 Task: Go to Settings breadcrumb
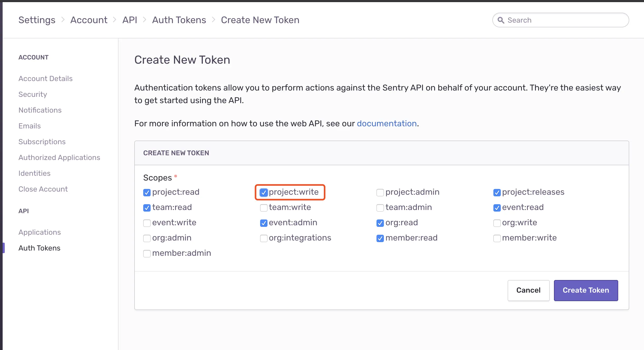pos(37,20)
